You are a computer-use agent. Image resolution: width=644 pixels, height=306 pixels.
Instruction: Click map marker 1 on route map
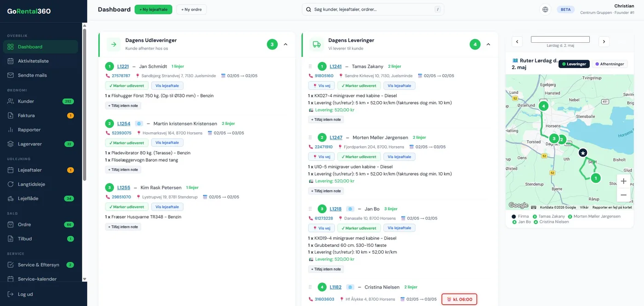596,178
